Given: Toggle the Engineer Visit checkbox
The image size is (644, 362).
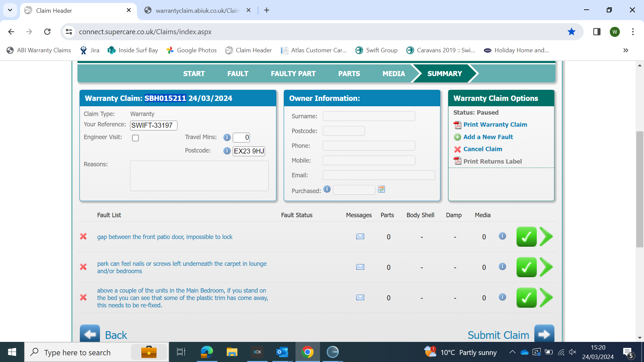Looking at the screenshot, I should pos(136,138).
